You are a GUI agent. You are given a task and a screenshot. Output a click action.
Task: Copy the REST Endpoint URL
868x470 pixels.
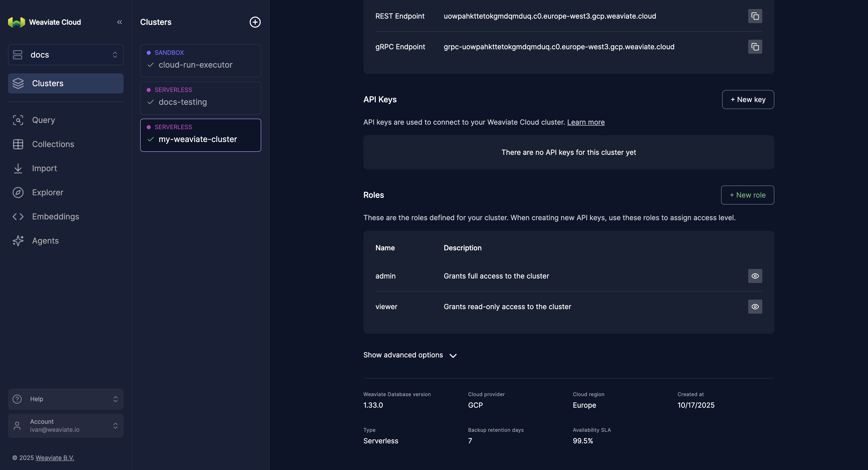pyautogui.click(x=755, y=16)
